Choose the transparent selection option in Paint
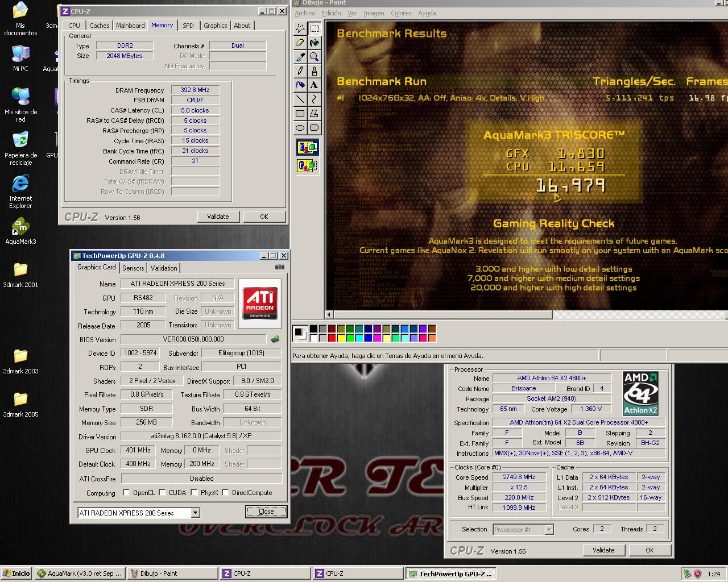 pyautogui.click(x=307, y=166)
